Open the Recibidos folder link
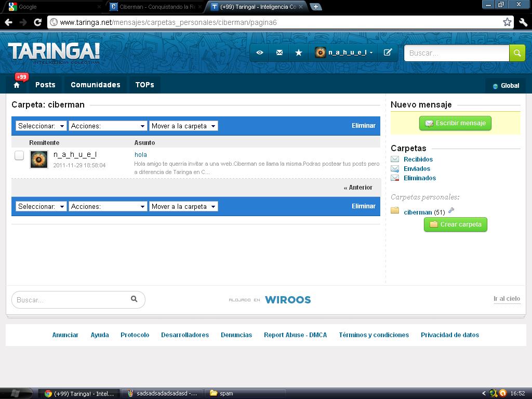Viewport: 532px width, 399px height. coord(418,159)
